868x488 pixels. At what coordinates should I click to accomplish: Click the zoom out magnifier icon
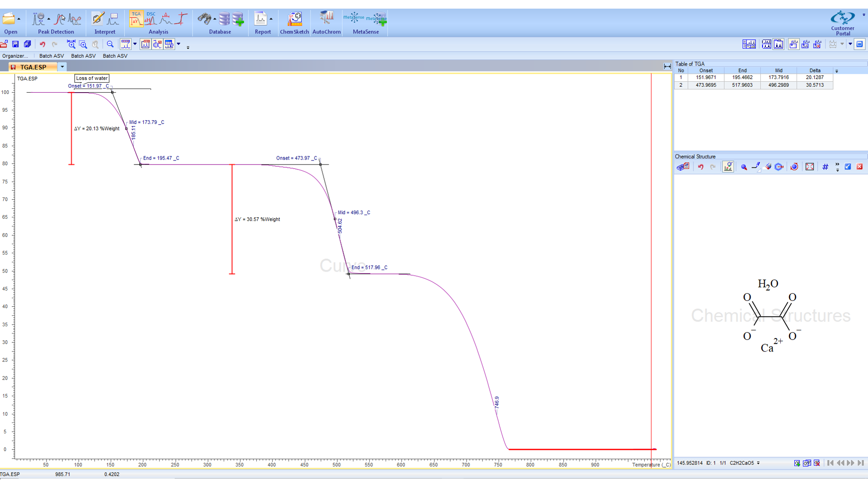point(110,44)
